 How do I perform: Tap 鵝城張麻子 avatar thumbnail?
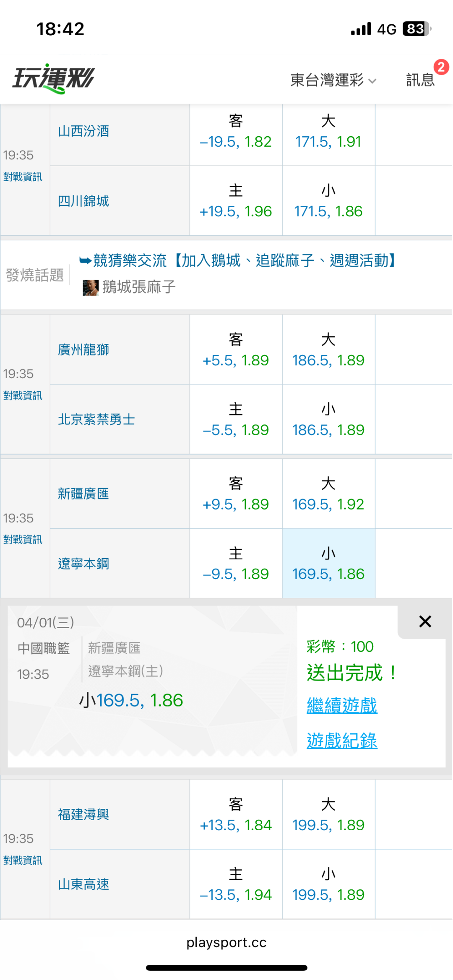click(90, 287)
